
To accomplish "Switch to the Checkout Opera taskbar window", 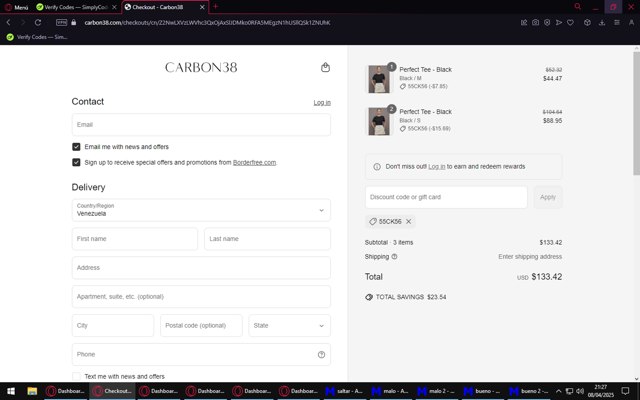I will (x=112, y=391).
